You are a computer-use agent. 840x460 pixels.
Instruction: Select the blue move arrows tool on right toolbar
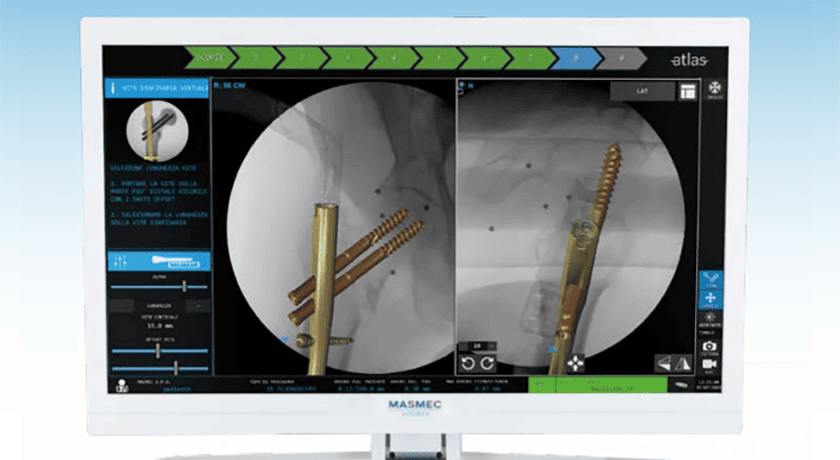[x=711, y=299]
